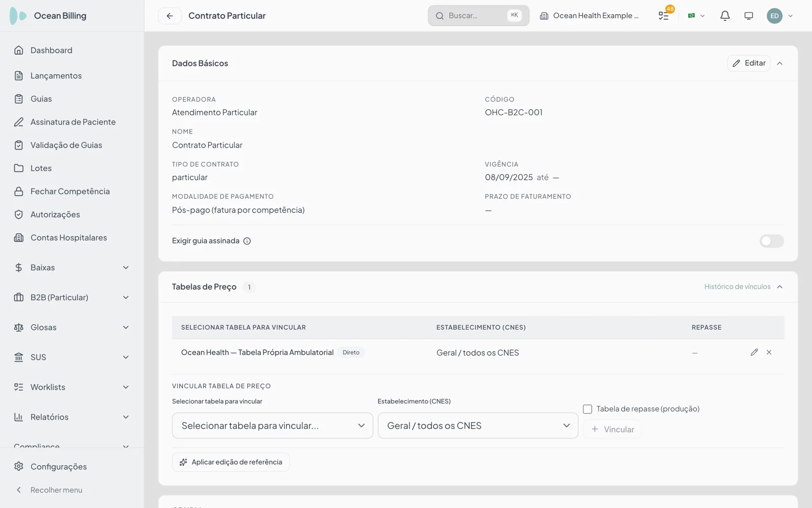This screenshot has width=812, height=508.
Task: Click Aplicar edição de referência button
Action: 231,462
